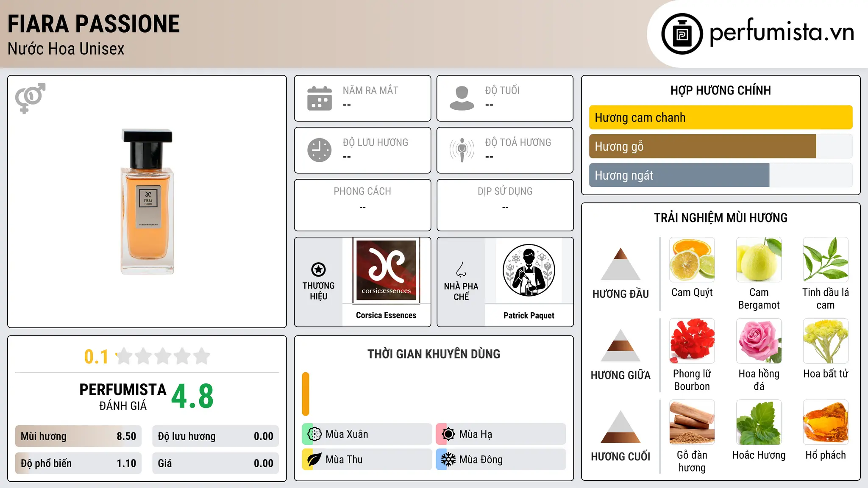Click the Cam Bergamot note image
The image size is (868, 488).
click(x=759, y=260)
